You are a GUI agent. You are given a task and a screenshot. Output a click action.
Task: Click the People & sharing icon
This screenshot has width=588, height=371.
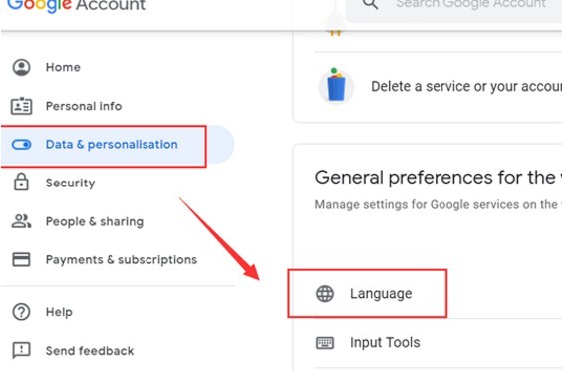coord(21,221)
